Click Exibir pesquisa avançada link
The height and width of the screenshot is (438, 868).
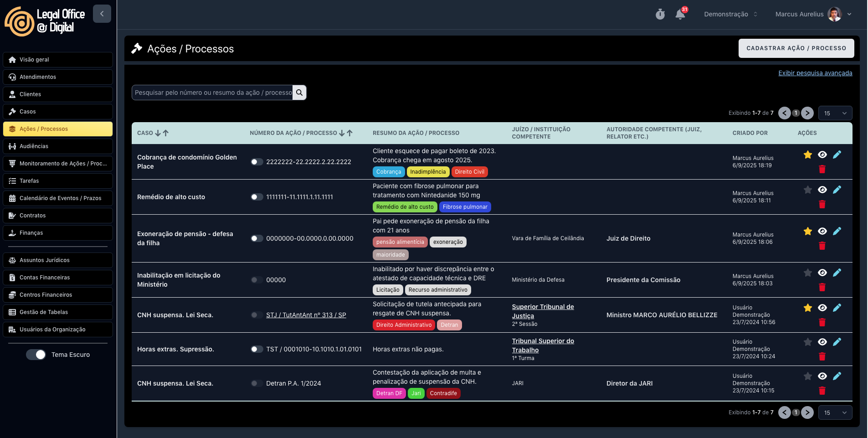(x=815, y=73)
